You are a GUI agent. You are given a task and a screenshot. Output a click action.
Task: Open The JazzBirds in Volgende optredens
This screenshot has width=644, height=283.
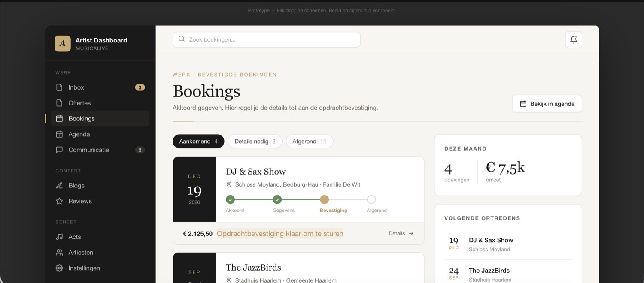click(x=508, y=275)
